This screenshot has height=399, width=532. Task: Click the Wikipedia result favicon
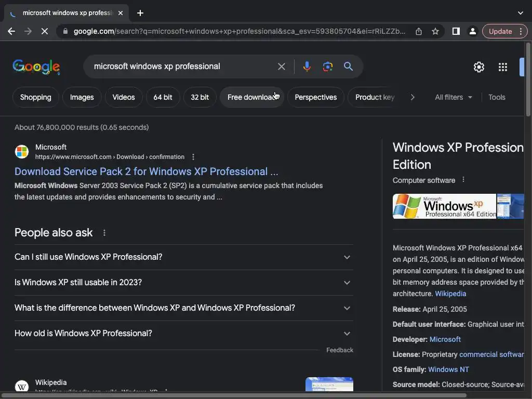(22, 386)
